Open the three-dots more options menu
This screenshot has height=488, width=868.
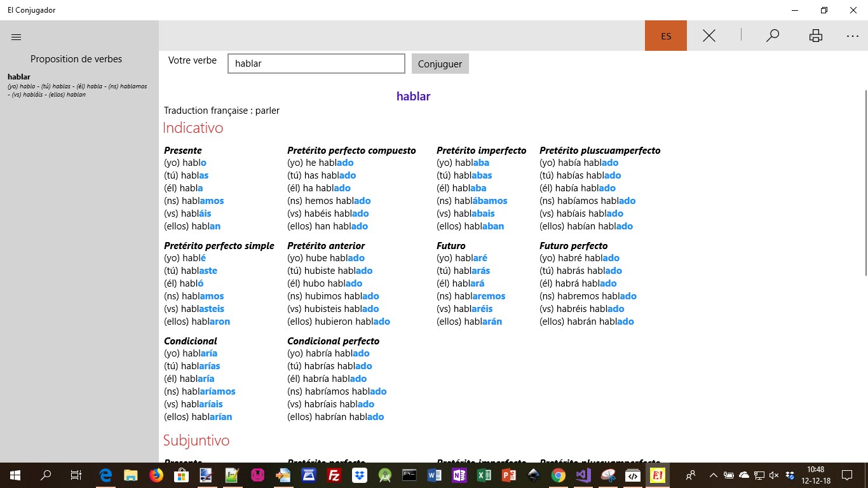pyautogui.click(x=853, y=36)
